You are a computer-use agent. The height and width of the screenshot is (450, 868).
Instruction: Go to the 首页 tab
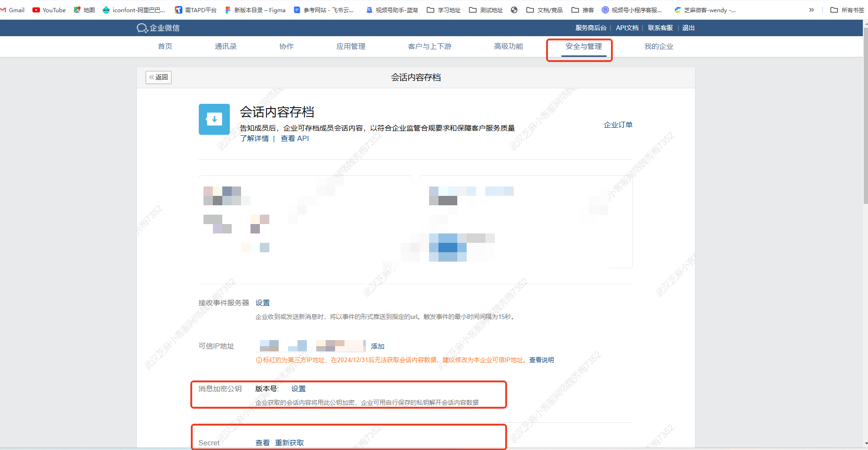pyautogui.click(x=165, y=46)
